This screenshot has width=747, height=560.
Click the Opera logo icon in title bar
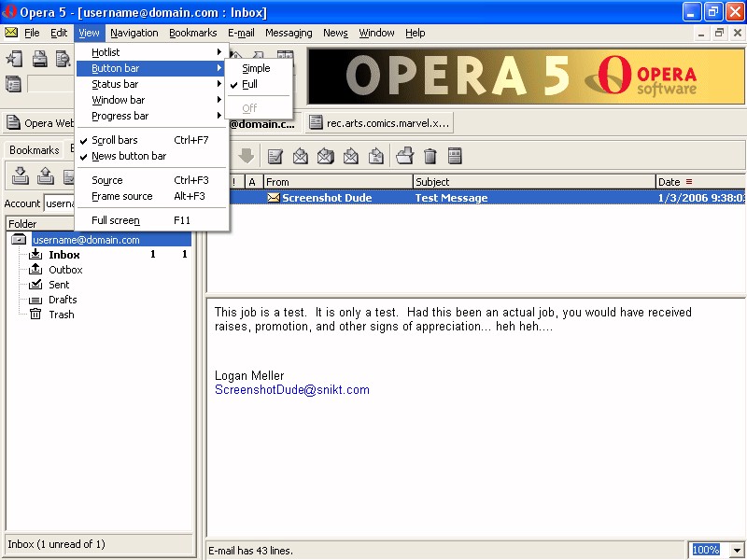9,11
